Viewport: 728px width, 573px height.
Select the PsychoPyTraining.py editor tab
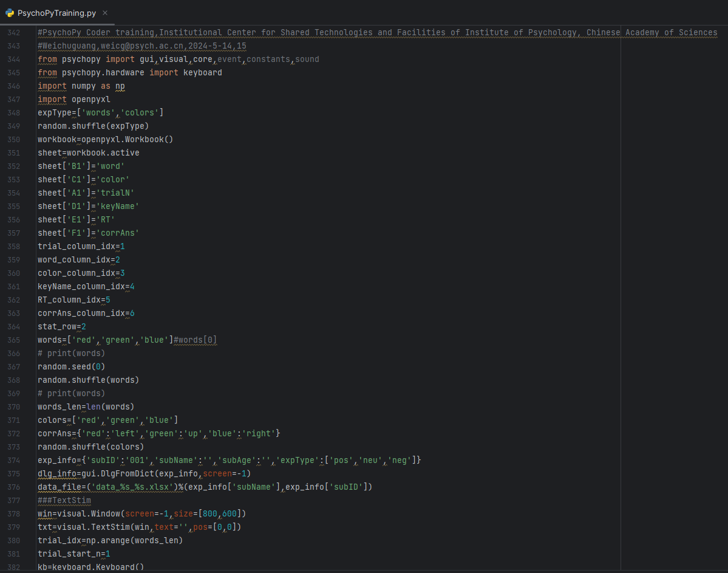(x=56, y=13)
